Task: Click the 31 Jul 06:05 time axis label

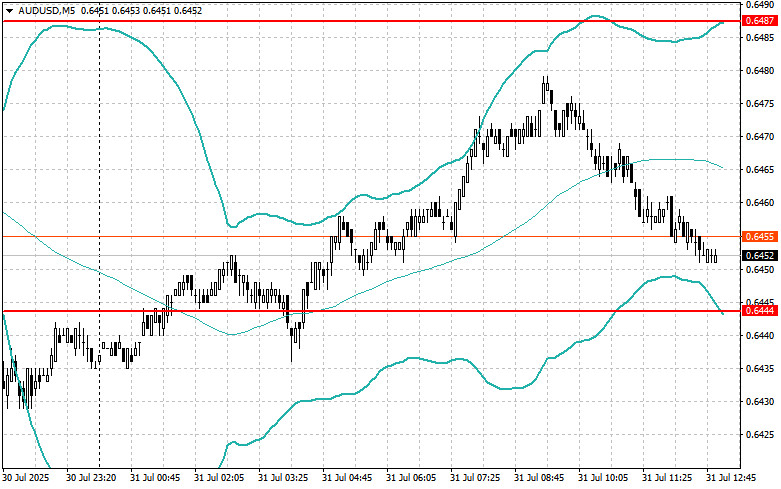Action: [x=411, y=478]
